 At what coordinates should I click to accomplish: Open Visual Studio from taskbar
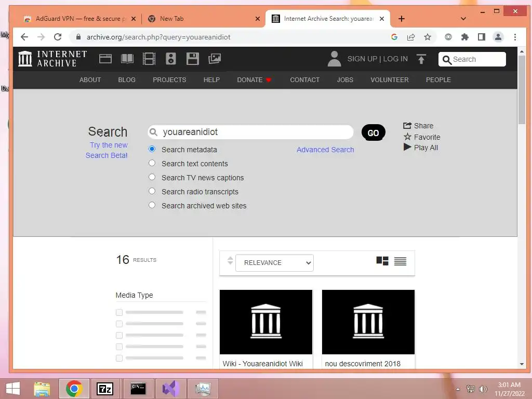(170, 389)
